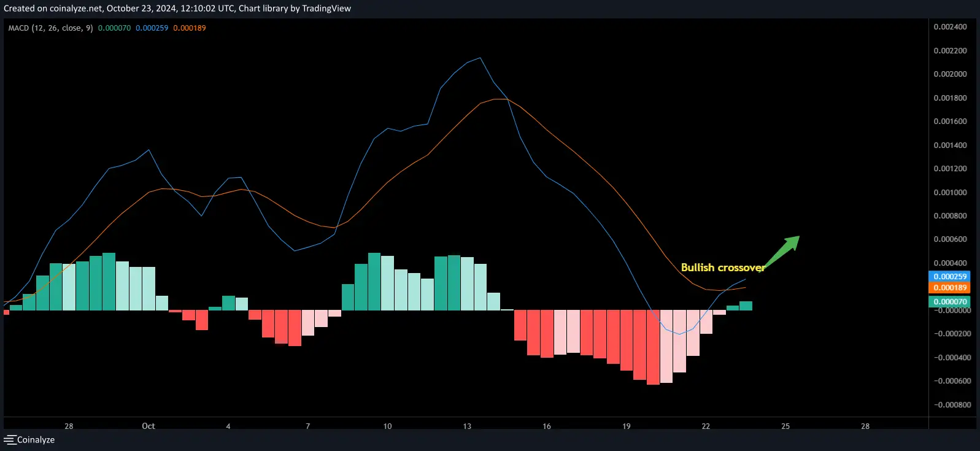Click the Coinalyze hamburger logo icon
980x451 pixels.
coord(10,440)
